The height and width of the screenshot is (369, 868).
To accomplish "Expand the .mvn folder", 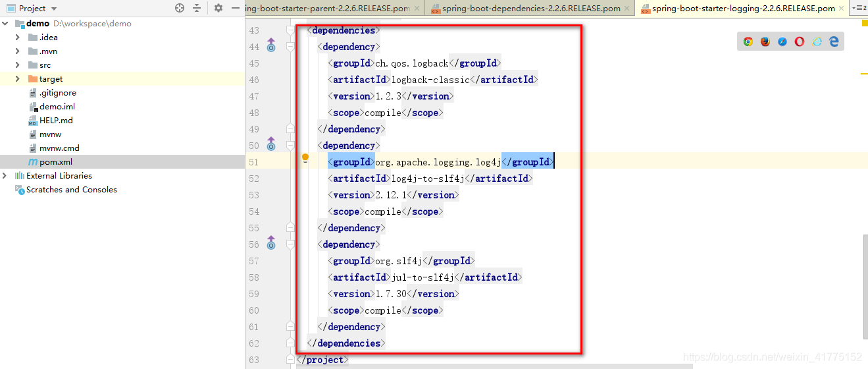I will pos(18,51).
